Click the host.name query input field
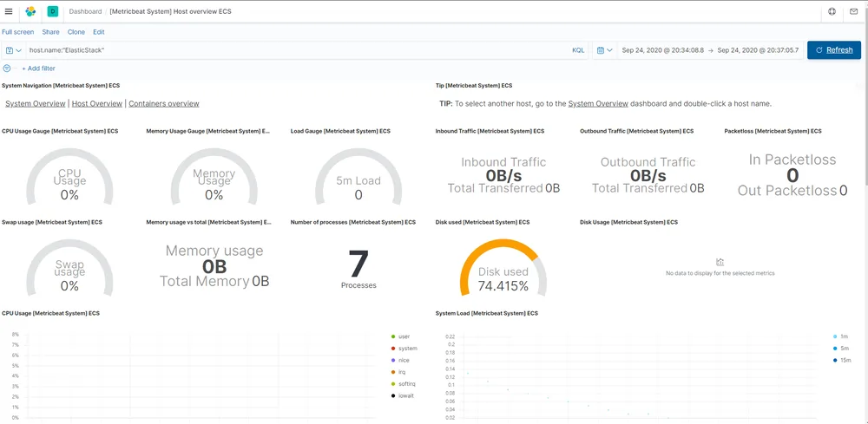868x424 pixels. click(x=299, y=50)
